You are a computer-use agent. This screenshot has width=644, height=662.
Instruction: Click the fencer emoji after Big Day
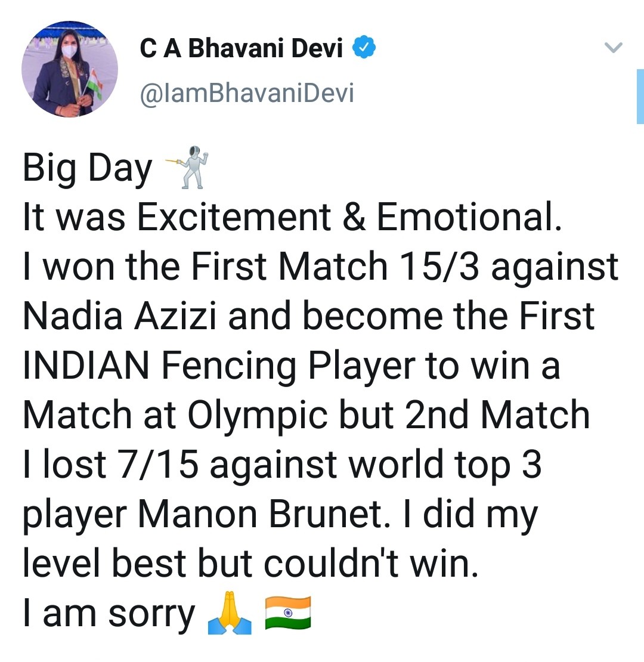point(187,168)
